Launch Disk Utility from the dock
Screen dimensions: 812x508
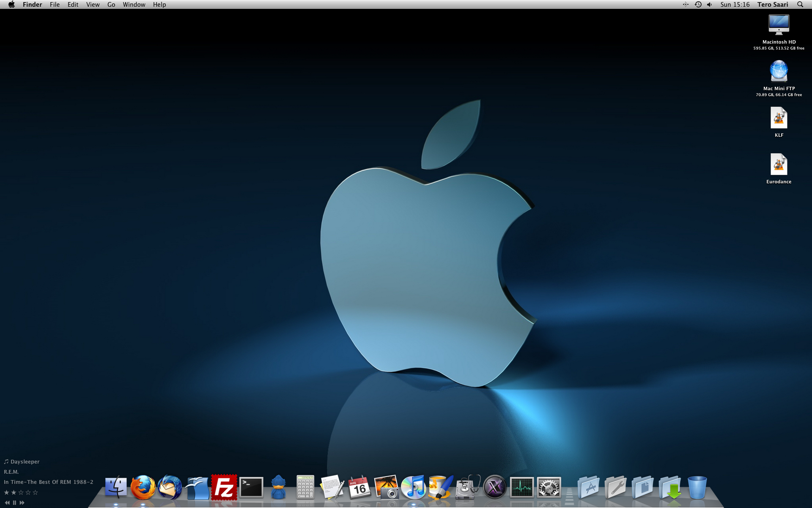tap(468, 487)
